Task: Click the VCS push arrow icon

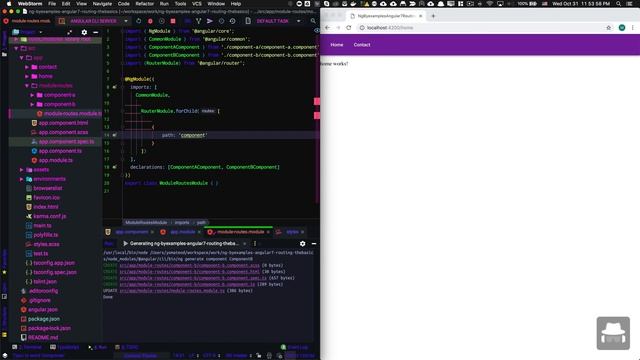Action: [209, 21]
